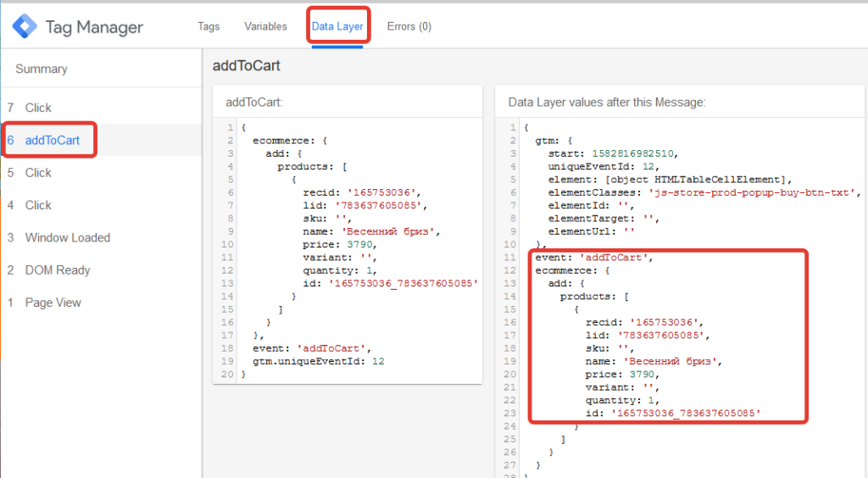868x478 pixels.
Task: Click recid '165753036' in right panel
Action: [666, 322]
